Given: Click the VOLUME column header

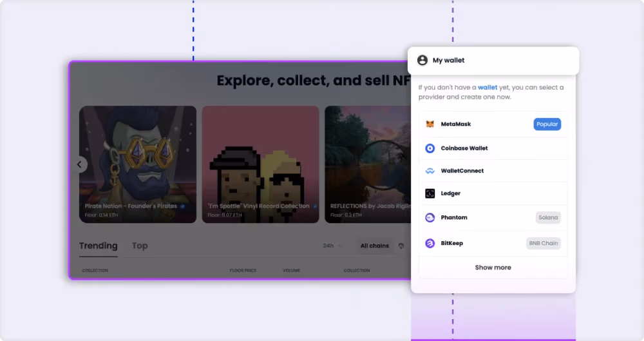Looking at the screenshot, I should pyautogui.click(x=291, y=270).
